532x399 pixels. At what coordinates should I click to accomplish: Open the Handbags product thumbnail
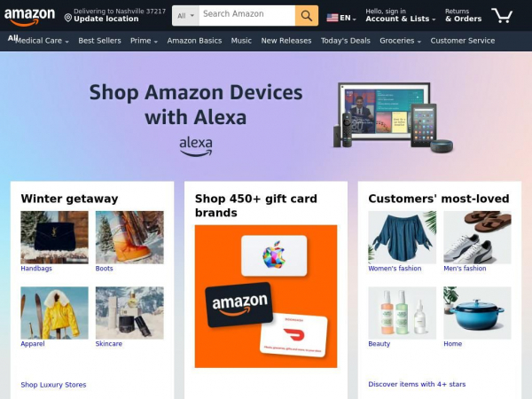click(55, 238)
